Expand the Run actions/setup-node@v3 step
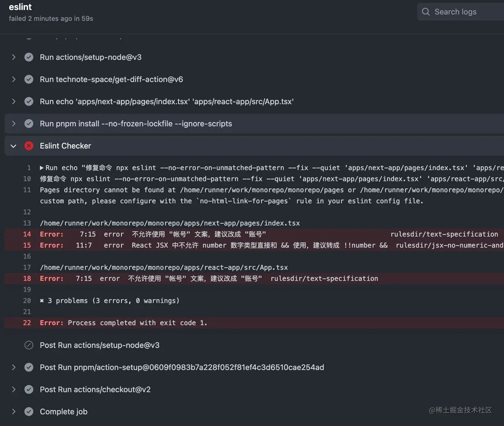This screenshot has width=504, height=426. pyautogui.click(x=13, y=57)
